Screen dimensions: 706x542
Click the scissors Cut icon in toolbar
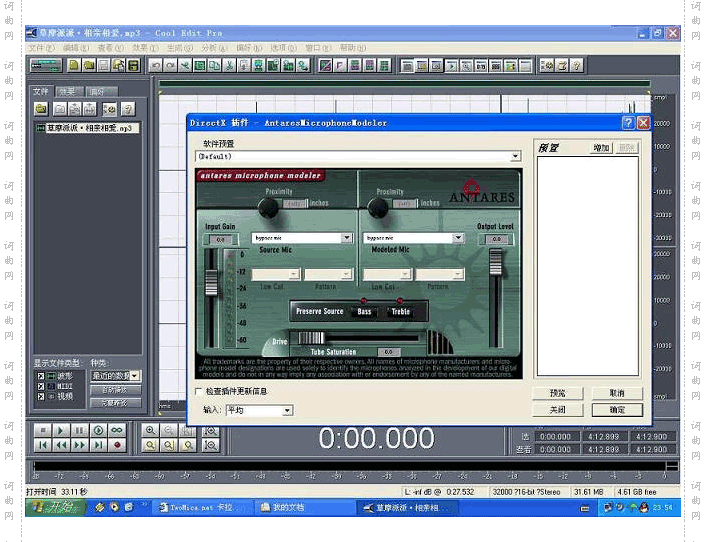coord(229,66)
